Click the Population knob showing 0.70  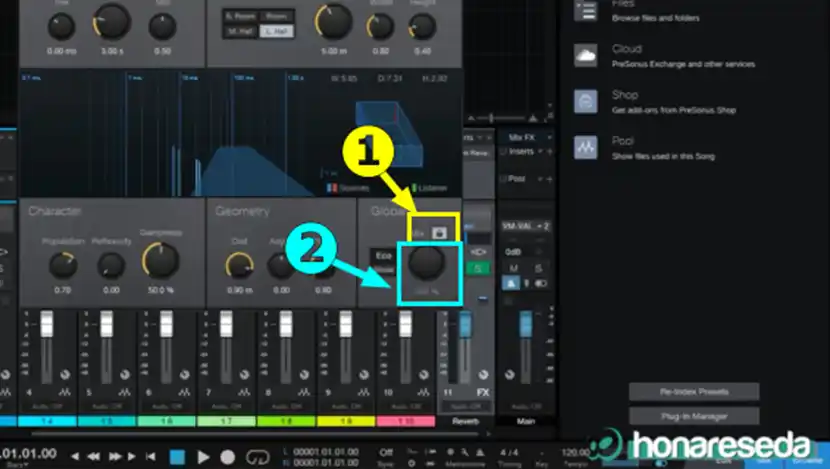pos(63,264)
